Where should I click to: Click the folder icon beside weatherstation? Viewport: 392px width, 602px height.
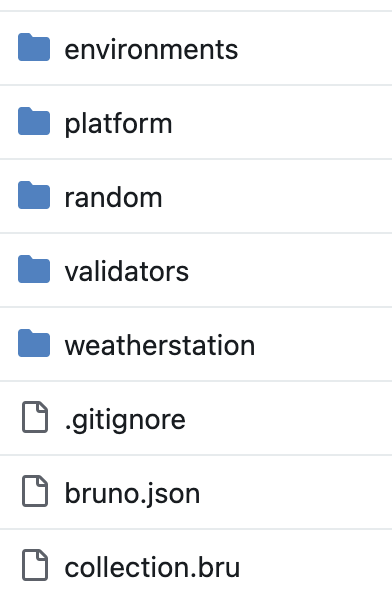tap(34, 343)
